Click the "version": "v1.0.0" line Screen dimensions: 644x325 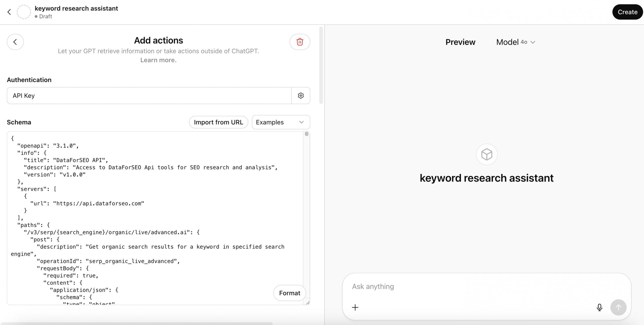55,175
